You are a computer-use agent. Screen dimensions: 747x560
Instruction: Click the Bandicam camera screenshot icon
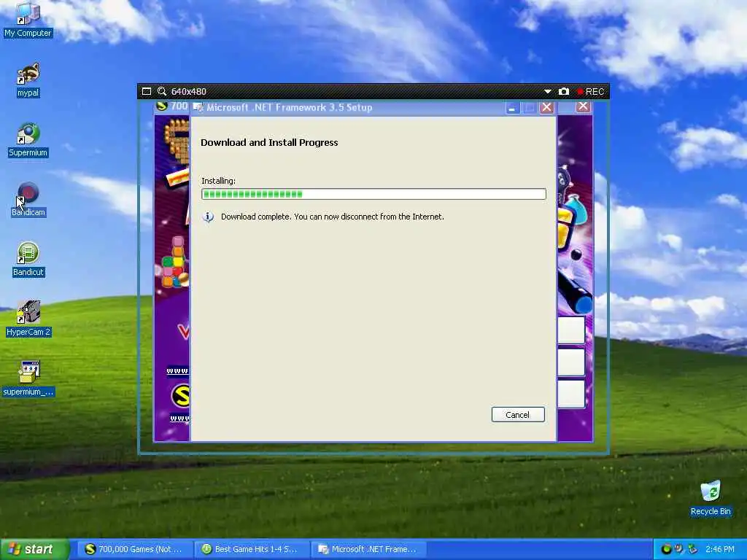(564, 91)
